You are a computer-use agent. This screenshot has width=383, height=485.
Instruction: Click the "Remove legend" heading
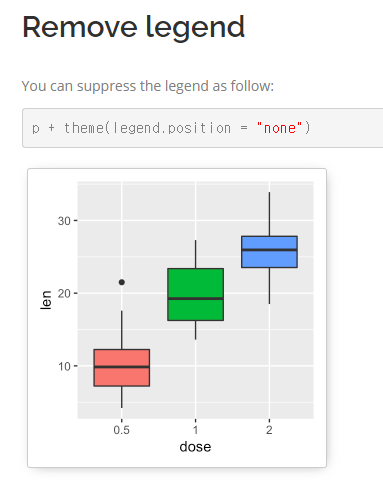click(x=133, y=28)
